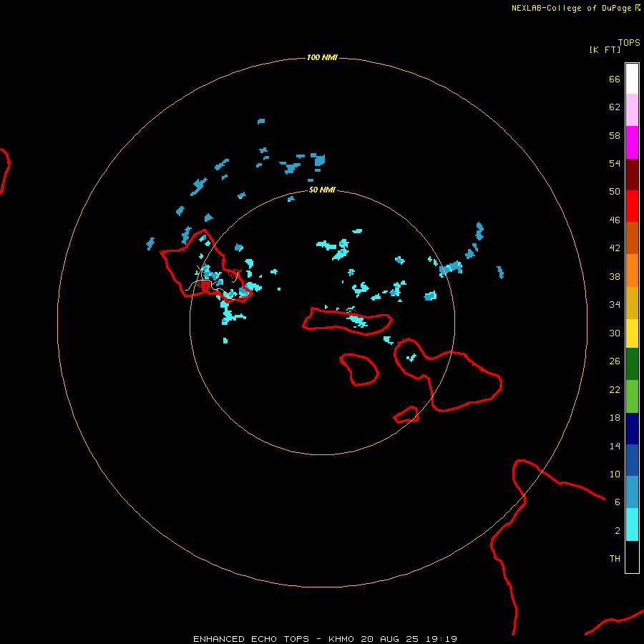644x644 pixels.
Task: Click the TH threshold legend label
Action: (x=615, y=559)
